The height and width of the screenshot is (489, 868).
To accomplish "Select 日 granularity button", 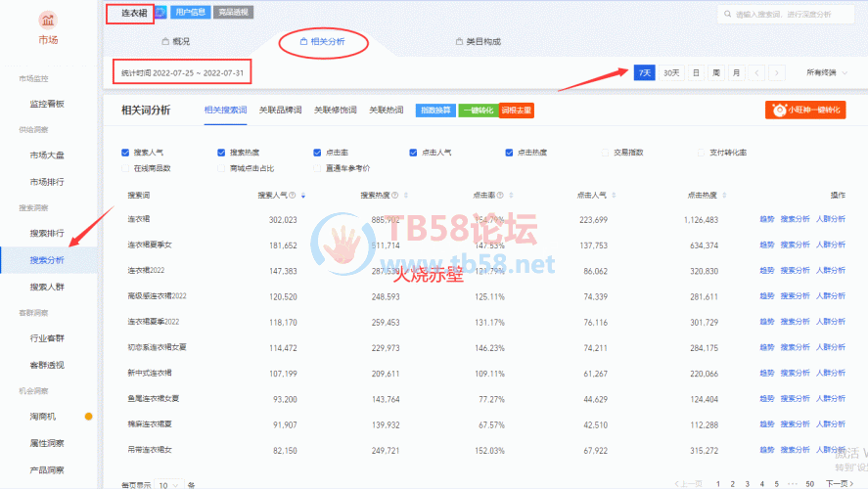I will pyautogui.click(x=697, y=73).
